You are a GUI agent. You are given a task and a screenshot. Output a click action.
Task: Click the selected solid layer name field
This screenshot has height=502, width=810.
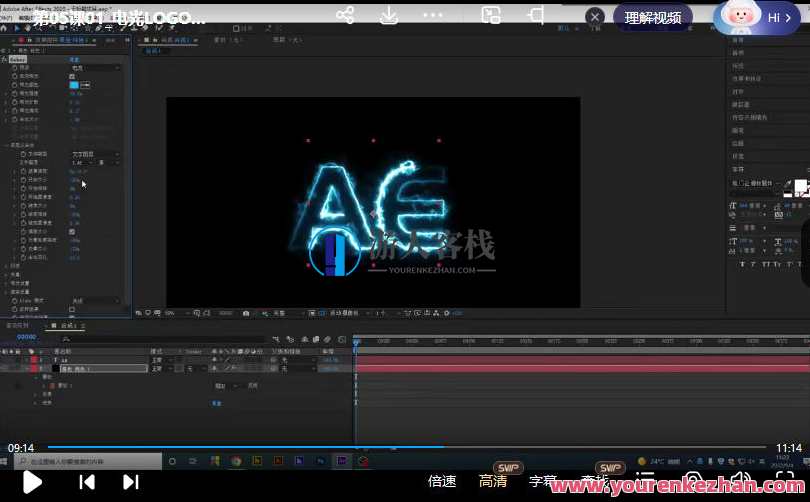104,369
